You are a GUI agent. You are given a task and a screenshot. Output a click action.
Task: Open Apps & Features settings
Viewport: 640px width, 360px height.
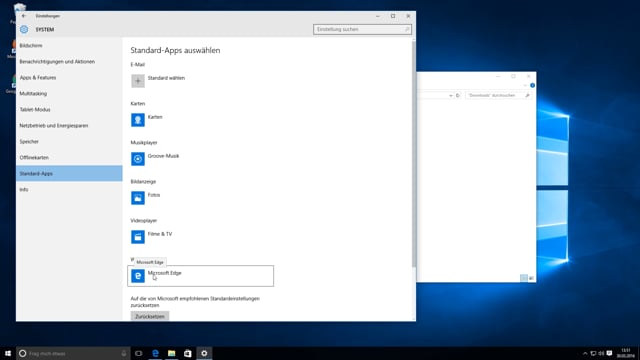point(69,78)
